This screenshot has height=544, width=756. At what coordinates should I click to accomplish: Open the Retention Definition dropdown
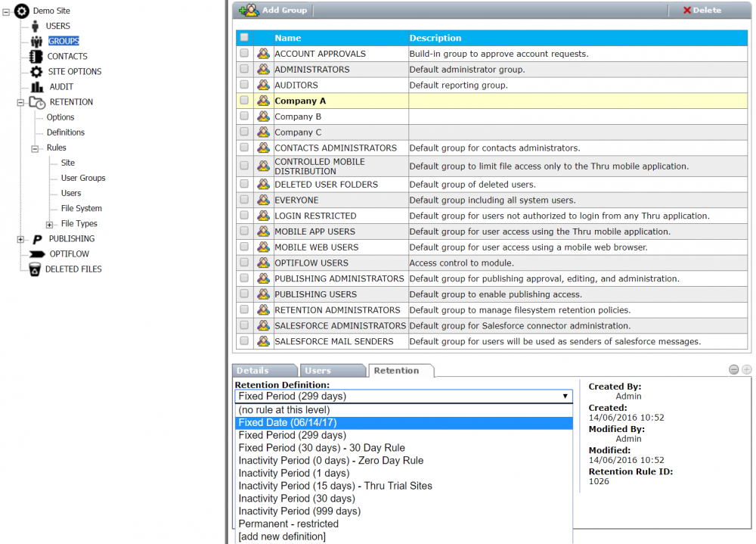[x=404, y=396]
